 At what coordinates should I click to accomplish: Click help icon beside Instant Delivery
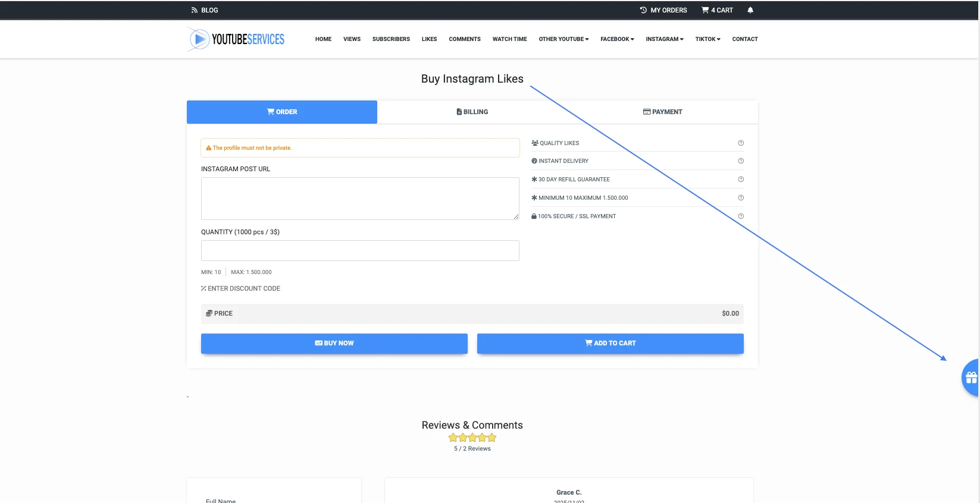pyautogui.click(x=741, y=161)
